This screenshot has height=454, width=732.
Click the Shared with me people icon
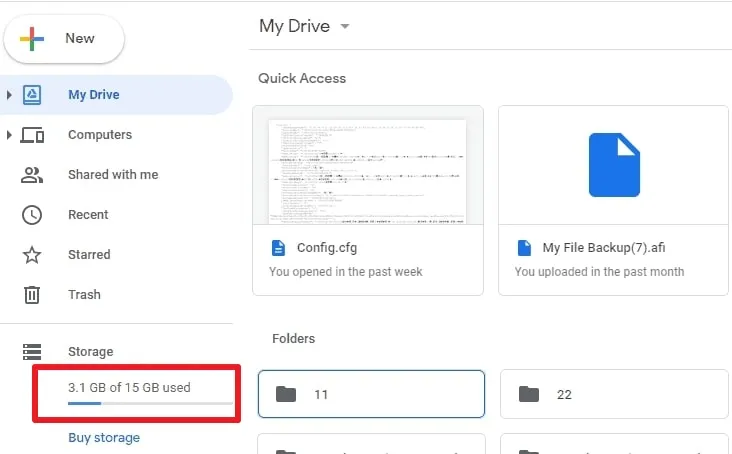tap(32, 175)
